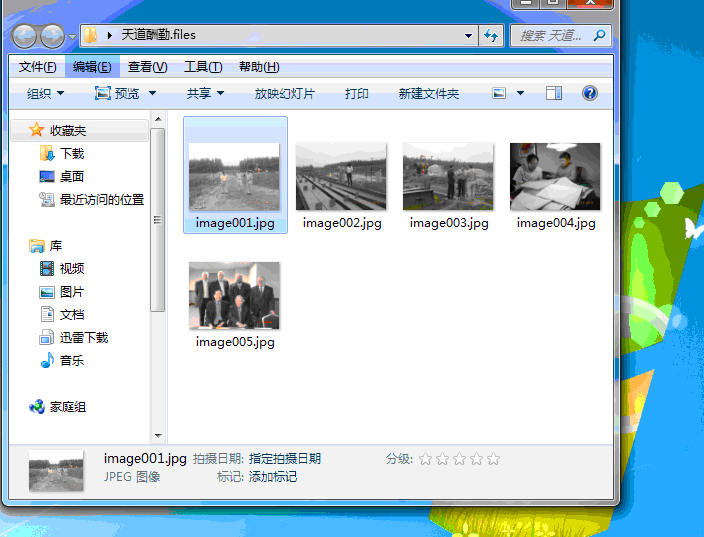Screen dimensions: 704x537
Task: Click the change view icon in toolbar
Action: click(500, 93)
